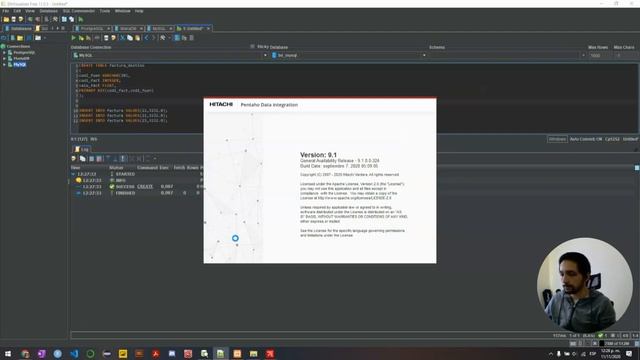The width and height of the screenshot is (640, 360).
Task: Switch to the PostgreSQL editor tab
Action: coord(91,29)
